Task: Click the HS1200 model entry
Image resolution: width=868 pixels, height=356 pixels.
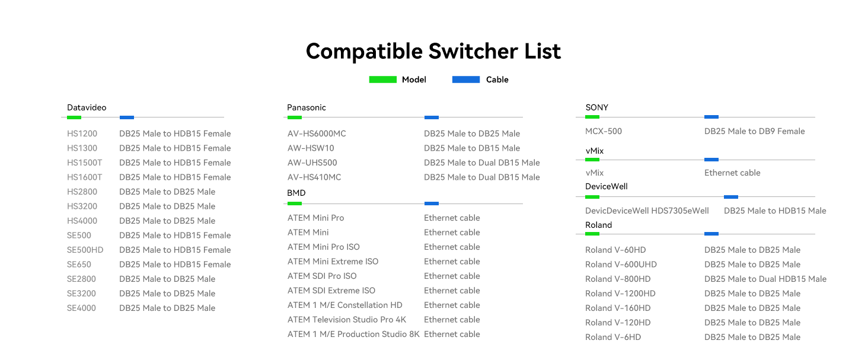Action: pos(82,133)
